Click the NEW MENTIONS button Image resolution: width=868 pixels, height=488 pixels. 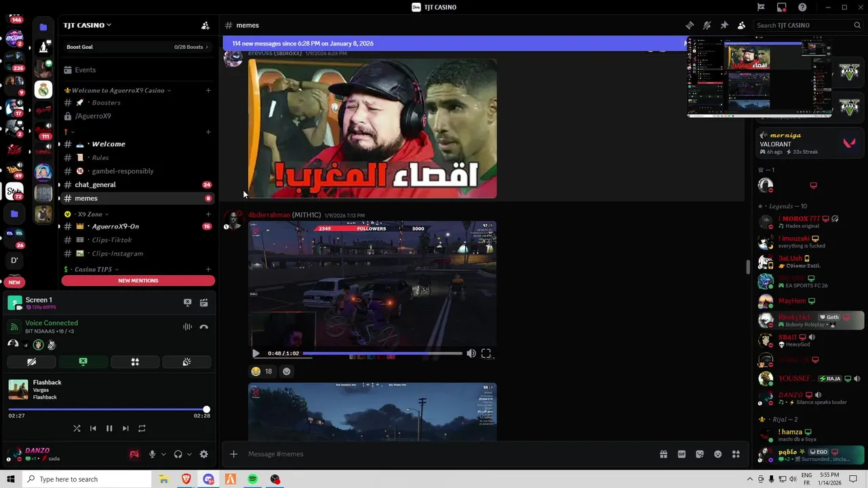(138, 281)
